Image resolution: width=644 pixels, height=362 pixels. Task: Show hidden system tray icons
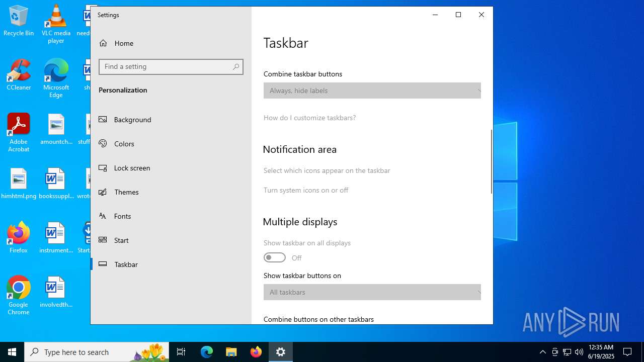[542, 352]
